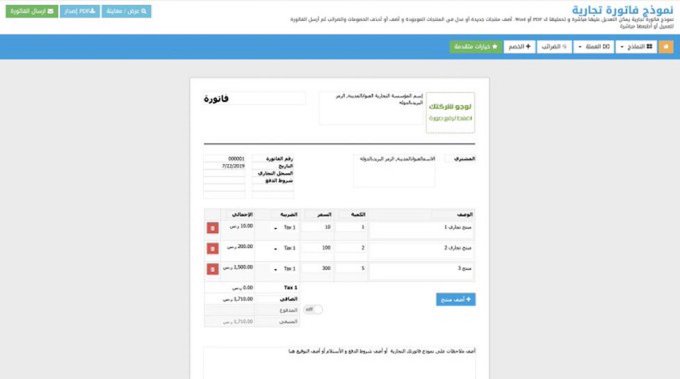This screenshot has width=680, height=379.
Task: Open the green advanced options button
Action: tap(476, 47)
